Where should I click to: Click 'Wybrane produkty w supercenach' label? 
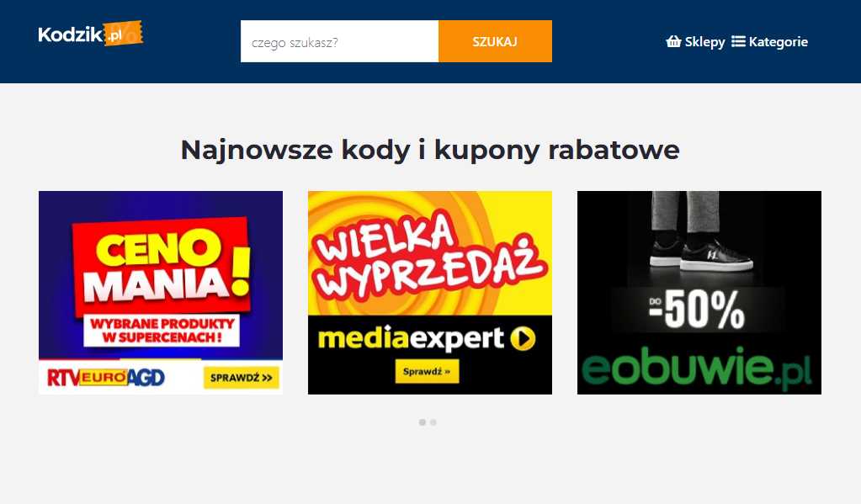pyautogui.click(x=162, y=331)
